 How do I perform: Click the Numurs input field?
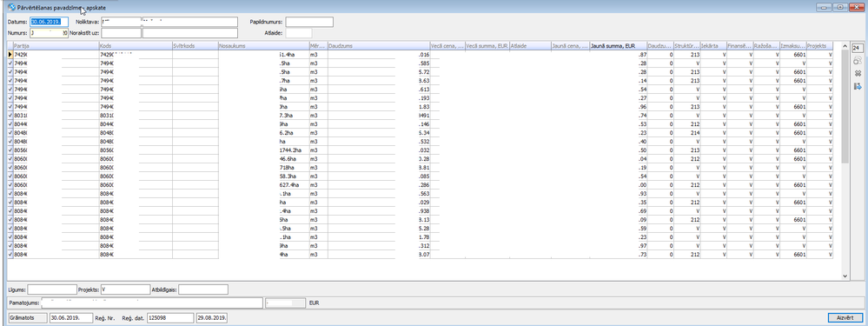(49, 33)
